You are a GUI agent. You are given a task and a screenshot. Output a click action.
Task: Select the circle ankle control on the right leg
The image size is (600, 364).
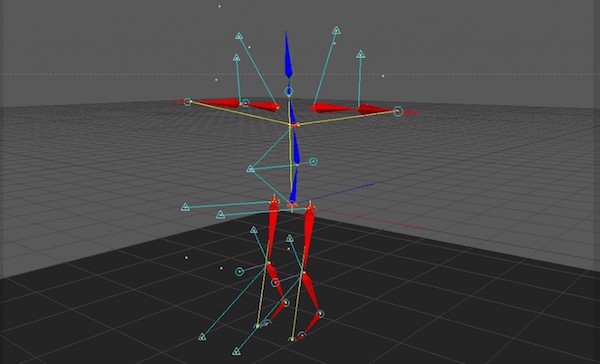[x=321, y=314]
